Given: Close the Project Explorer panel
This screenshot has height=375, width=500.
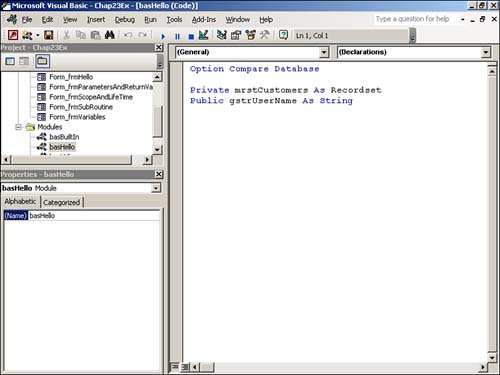Looking at the screenshot, I should [159, 48].
